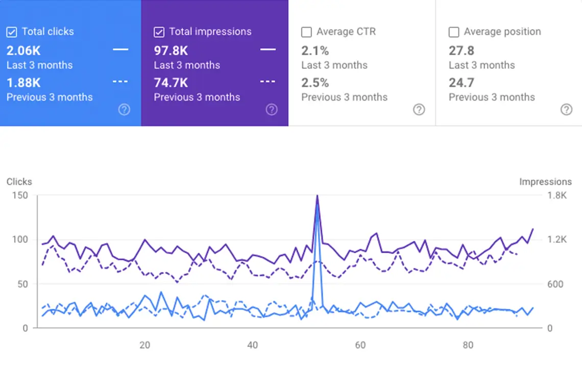Open help icon in Total clicks card

pos(124,109)
